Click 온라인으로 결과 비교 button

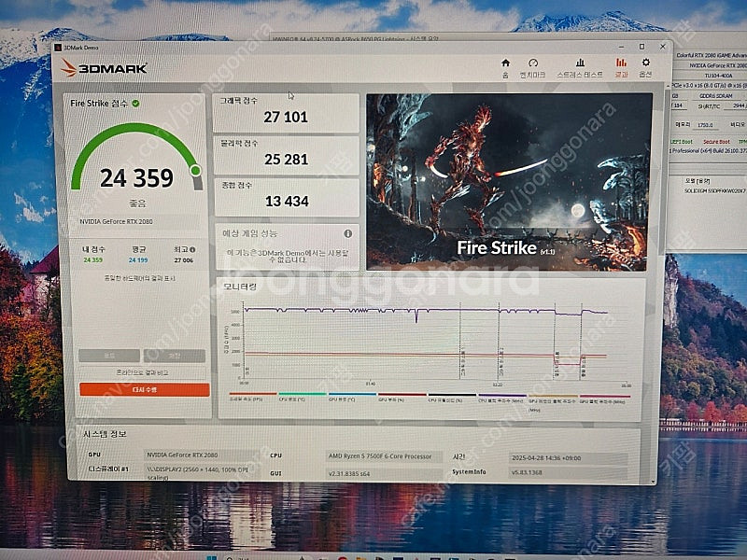[x=143, y=372]
